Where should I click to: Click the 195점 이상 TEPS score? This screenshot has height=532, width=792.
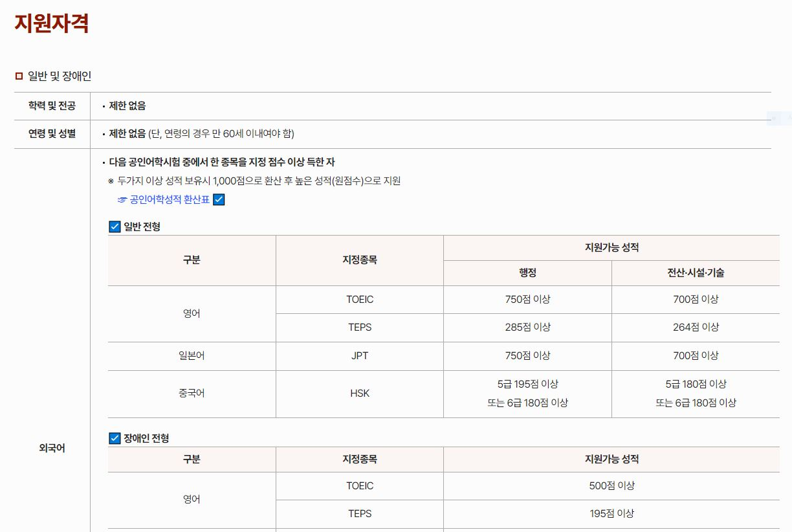(x=611, y=513)
